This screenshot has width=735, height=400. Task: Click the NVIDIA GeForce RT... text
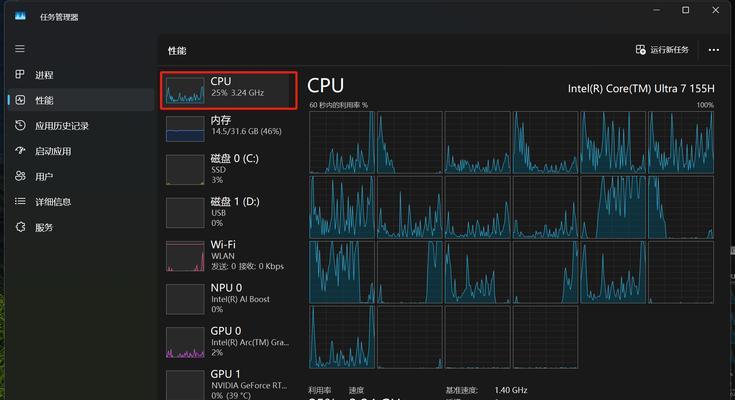coord(249,385)
